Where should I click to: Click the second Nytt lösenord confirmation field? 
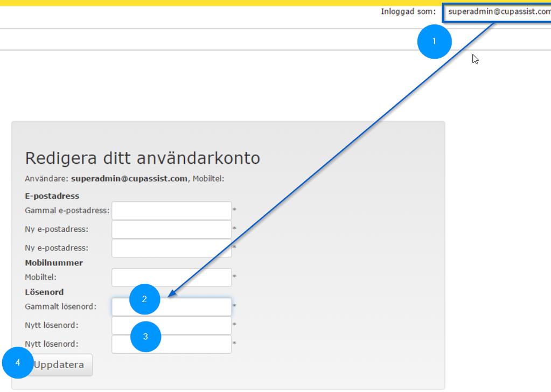(x=171, y=344)
